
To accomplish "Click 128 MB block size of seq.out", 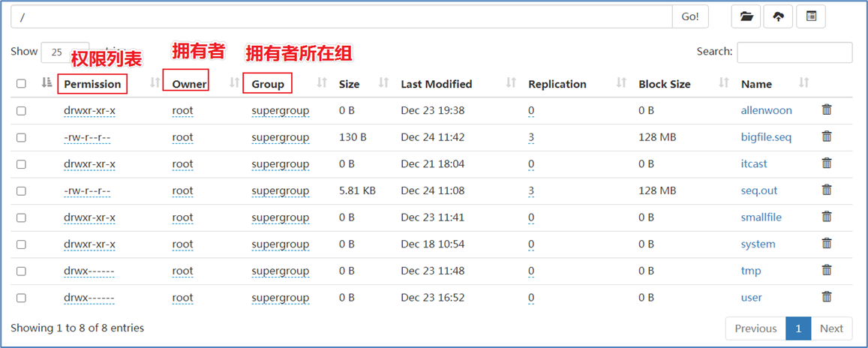I will click(658, 190).
